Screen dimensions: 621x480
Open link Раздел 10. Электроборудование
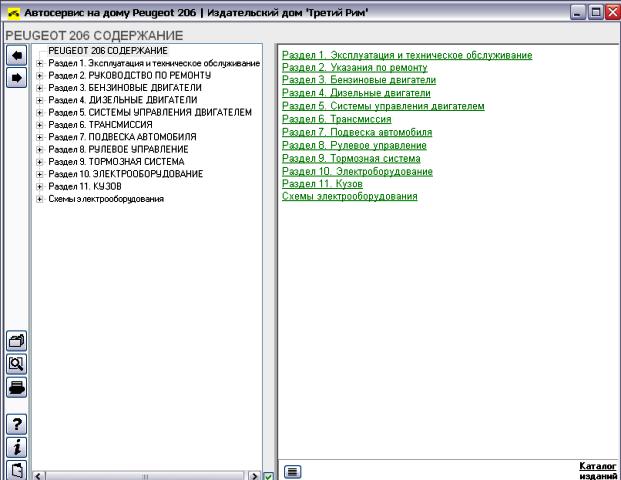pyautogui.click(x=357, y=171)
